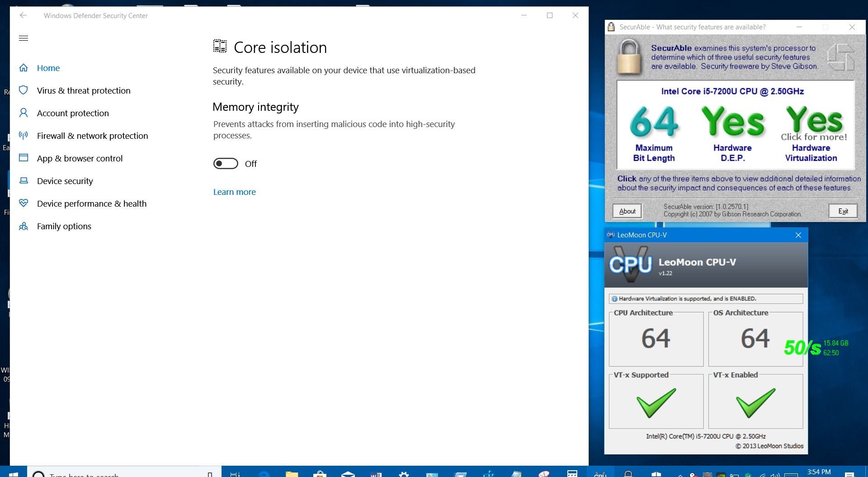
Task: Click the Core isolation chip icon
Action: click(x=220, y=46)
